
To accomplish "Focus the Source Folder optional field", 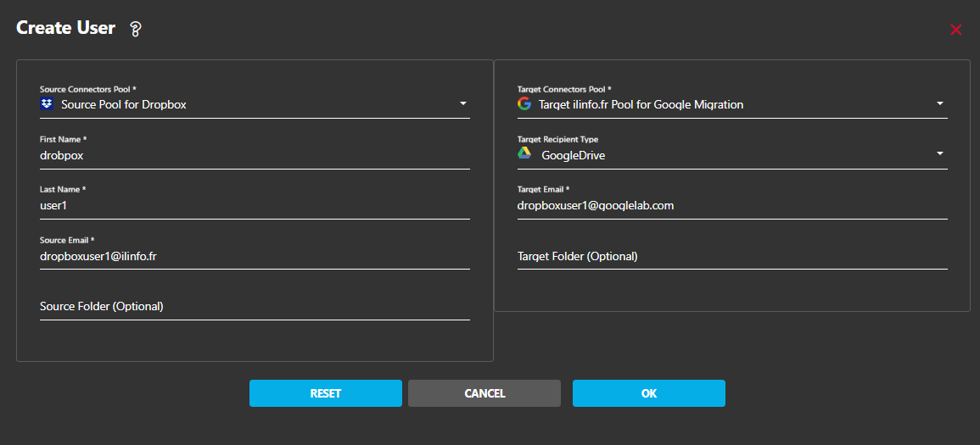I will pyautogui.click(x=255, y=307).
